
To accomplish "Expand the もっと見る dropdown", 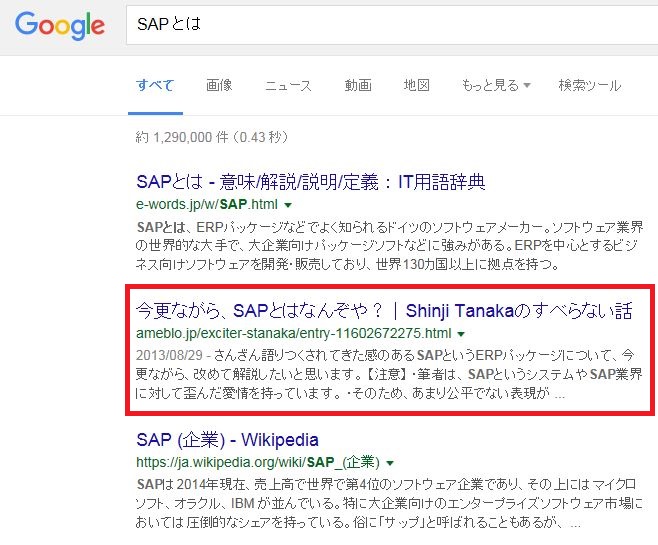I will click(x=496, y=85).
